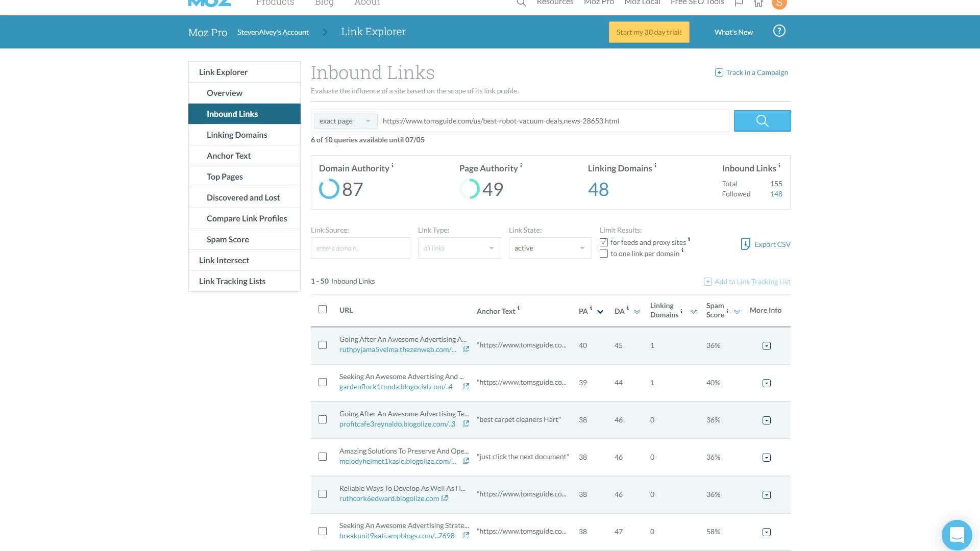Screen dimensions: 980x551
Task: Click the Domain Authority info icon
Action: pyautogui.click(x=393, y=166)
